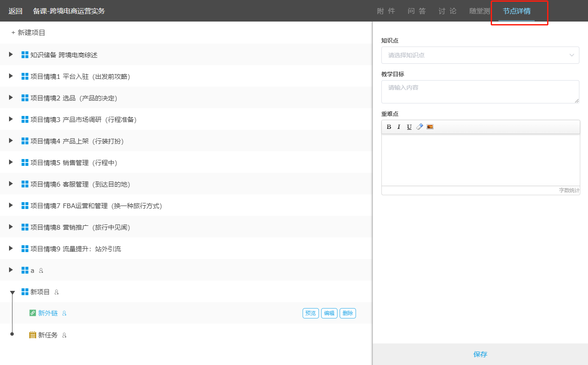Viewport: 588px width, 365px height.
Task: Click the green link icon of 新外链
Action: pos(33,313)
